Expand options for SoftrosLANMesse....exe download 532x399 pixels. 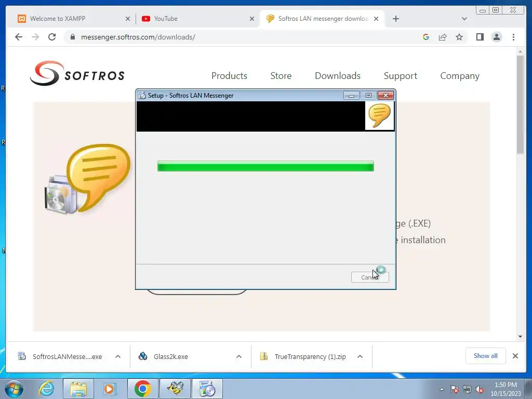(x=118, y=356)
